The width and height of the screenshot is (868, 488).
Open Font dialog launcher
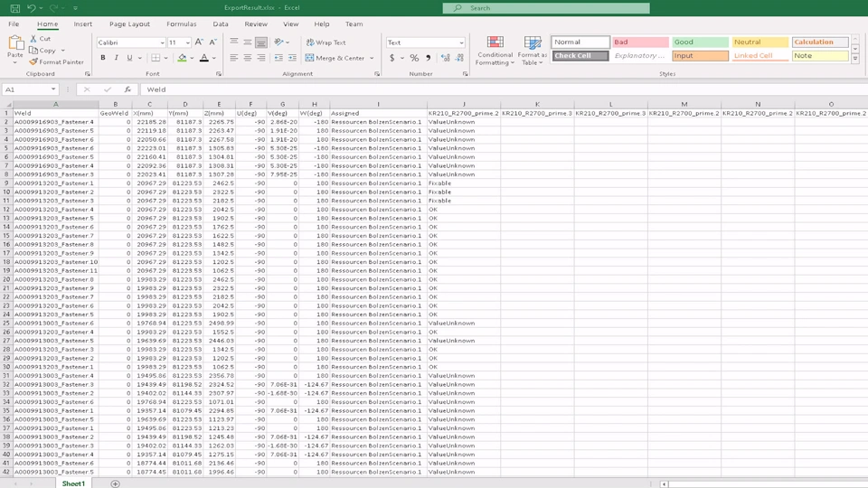(x=219, y=73)
